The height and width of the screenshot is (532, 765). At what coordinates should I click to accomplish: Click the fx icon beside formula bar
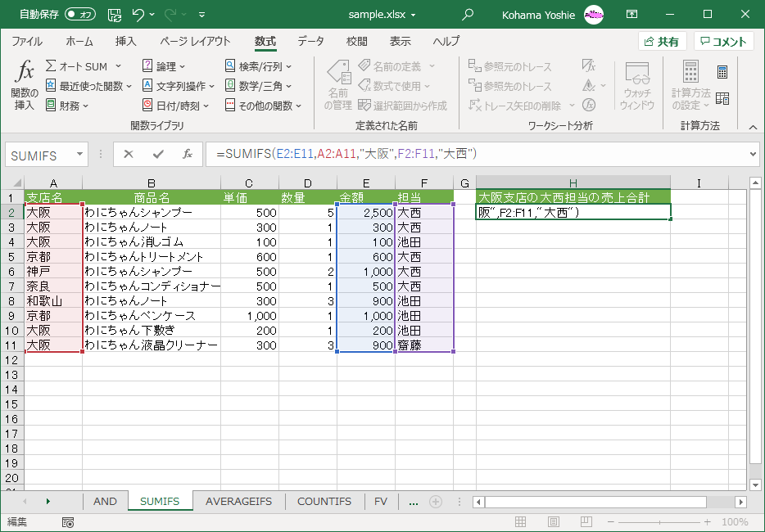[188, 155]
